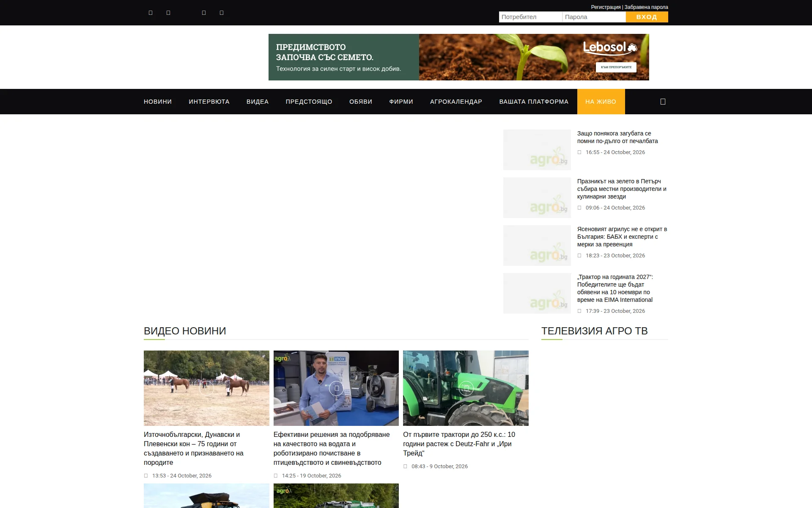812x508 pixels.
Task: Click the НА ЖИВО live tab
Action: pos(601,102)
